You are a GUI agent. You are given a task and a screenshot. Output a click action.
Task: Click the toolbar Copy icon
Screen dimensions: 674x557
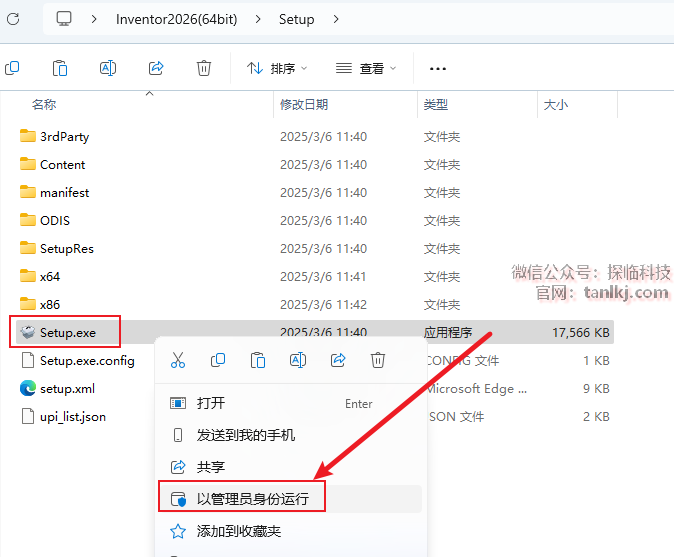(x=12, y=68)
